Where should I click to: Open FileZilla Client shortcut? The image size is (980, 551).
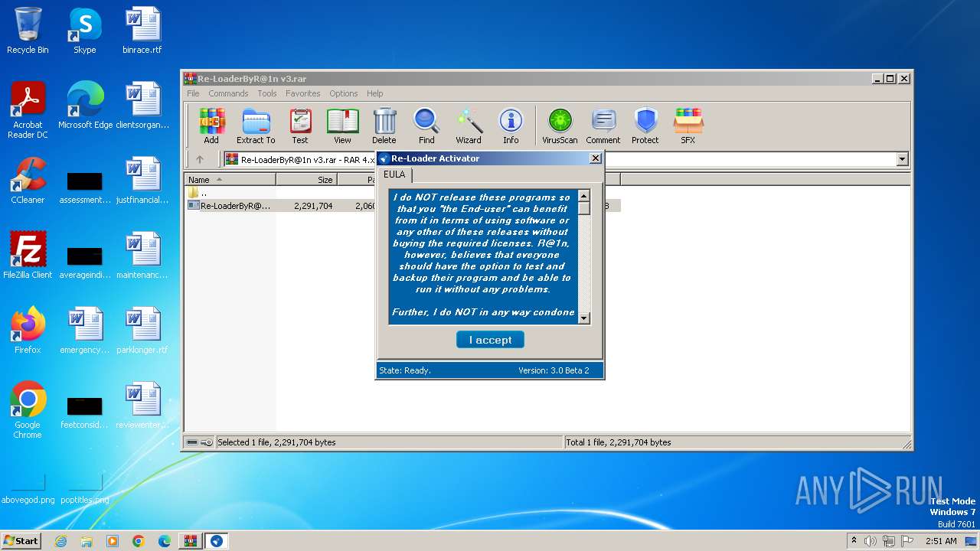(x=28, y=256)
